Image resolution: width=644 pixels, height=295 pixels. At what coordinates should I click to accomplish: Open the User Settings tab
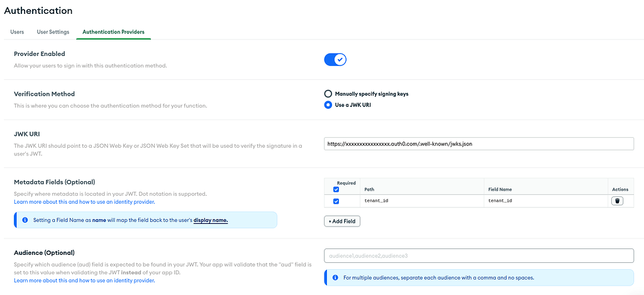tap(53, 32)
